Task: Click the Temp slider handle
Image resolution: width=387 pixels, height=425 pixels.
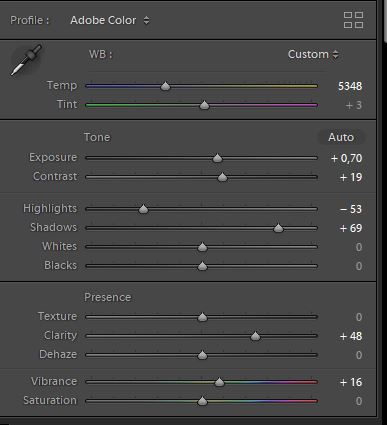Action: pos(165,86)
